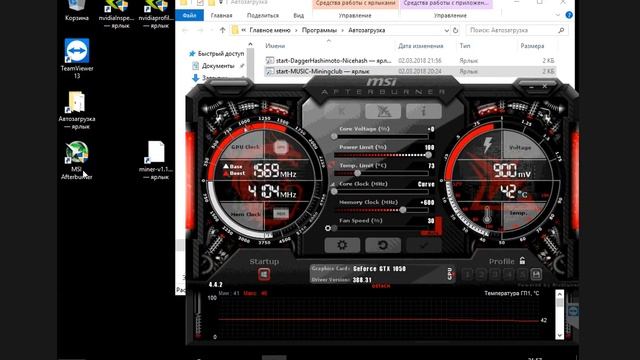The image size is (640, 360).
Task: Click the lightning bolt voltage icon
Action: pyautogui.click(x=487, y=145)
